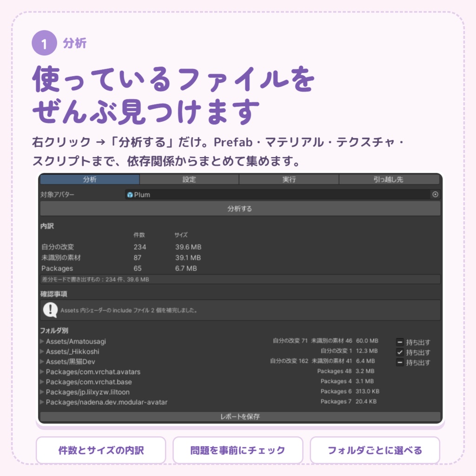The width and height of the screenshot is (476, 476).
Task: Expand the Assets/_Hikkoshi folder arrow
Action: pyautogui.click(x=42, y=351)
